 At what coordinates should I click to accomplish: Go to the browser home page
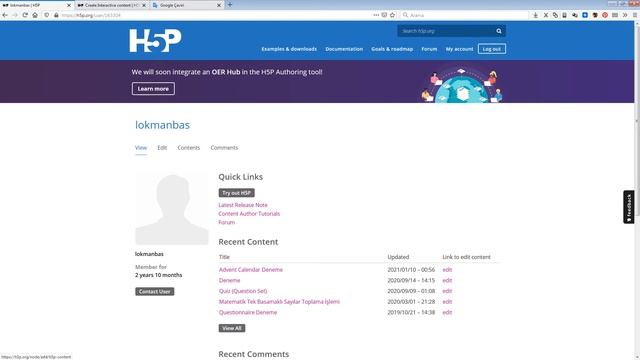click(35, 15)
